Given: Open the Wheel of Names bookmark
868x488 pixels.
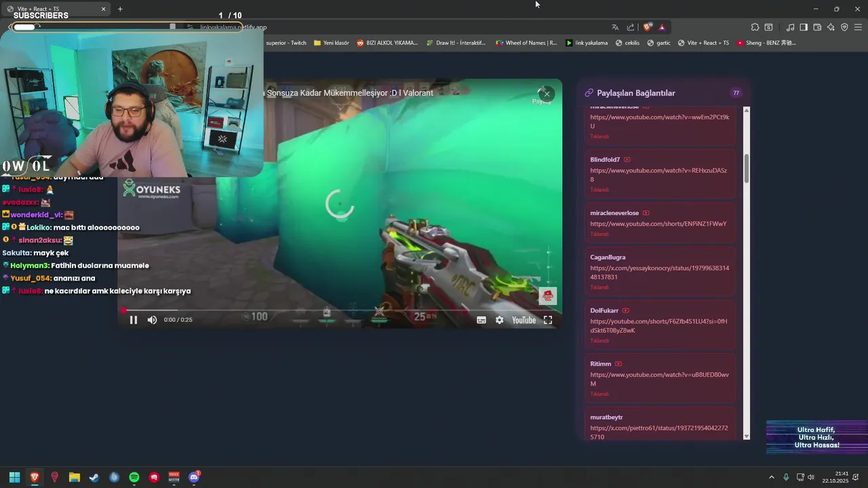Looking at the screenshot, I should pyautogui.click(x=526, y=43).
